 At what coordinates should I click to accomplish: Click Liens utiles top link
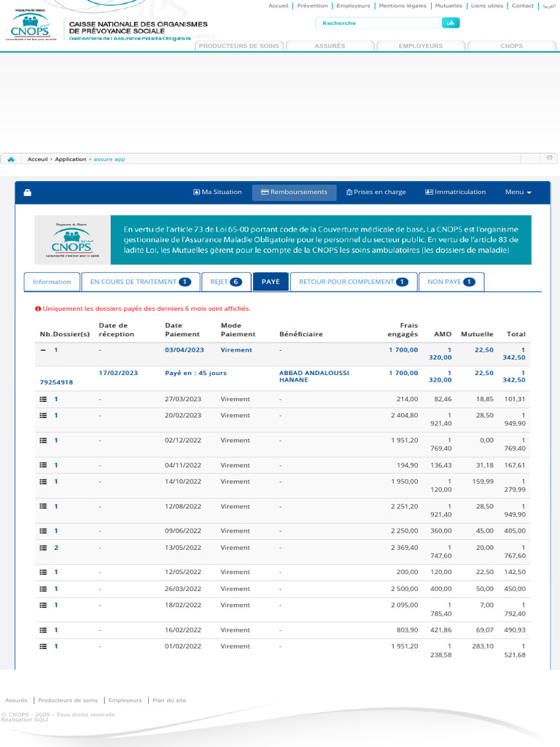pyautogui.click(x=486, y=6)
